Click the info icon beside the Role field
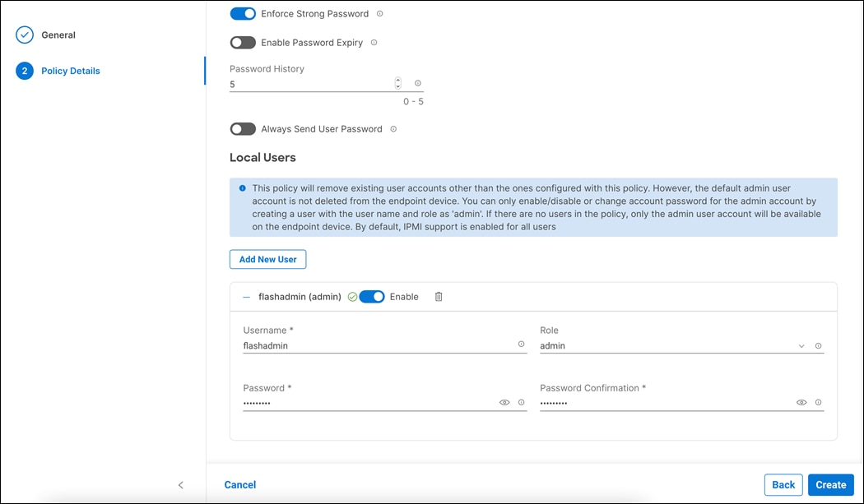This screenshot has width=864, height=504. coord(818,345)
